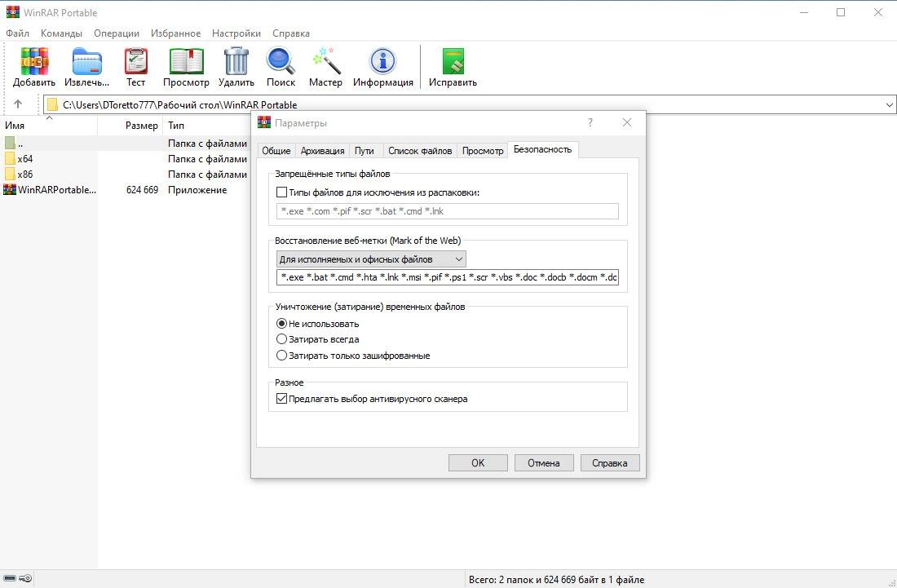Sort by the Тип column header

(x=206, y=125)
